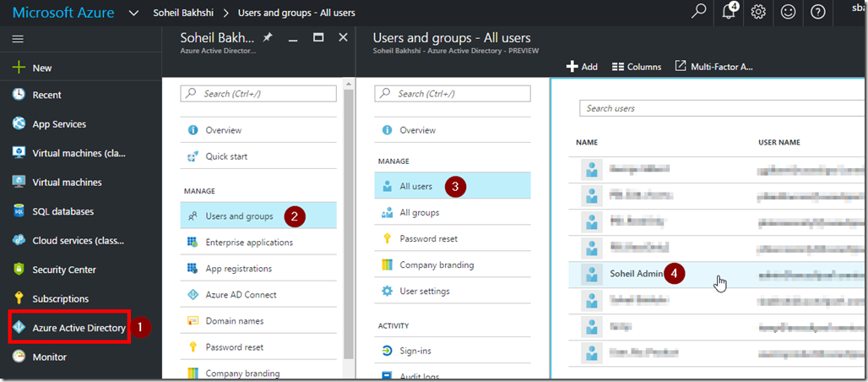Screen dimensions: 868x382
Task: Click Users and groups - All users breadcrumb
Action: [x=296, y=12]
